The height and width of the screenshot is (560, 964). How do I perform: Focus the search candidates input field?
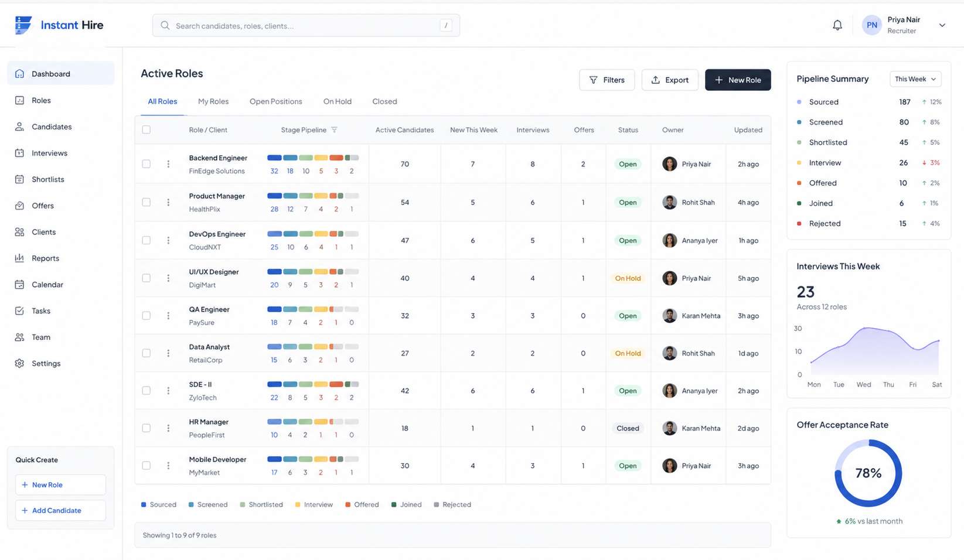tap(306, 26)
